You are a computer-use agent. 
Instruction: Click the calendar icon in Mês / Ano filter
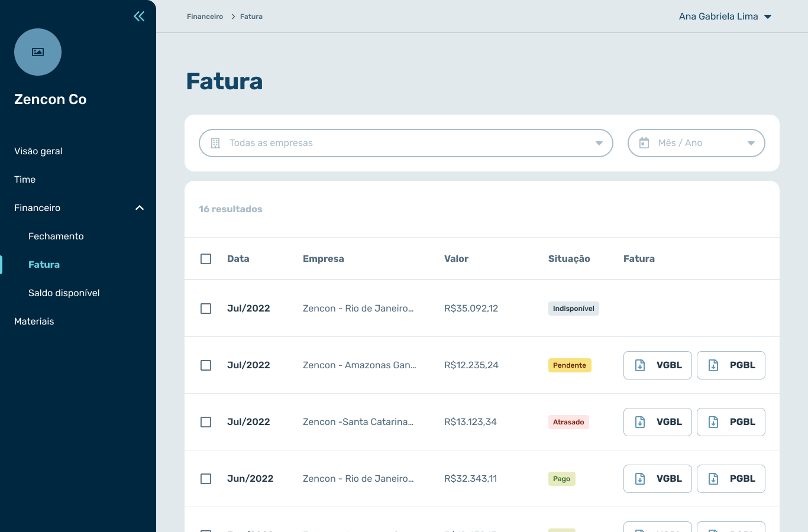[644, 142]
